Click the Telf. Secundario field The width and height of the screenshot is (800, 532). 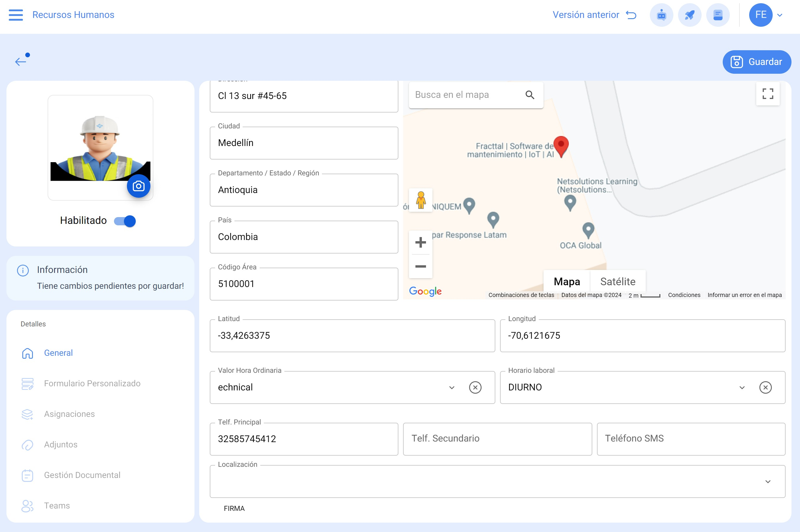[497, 439]
